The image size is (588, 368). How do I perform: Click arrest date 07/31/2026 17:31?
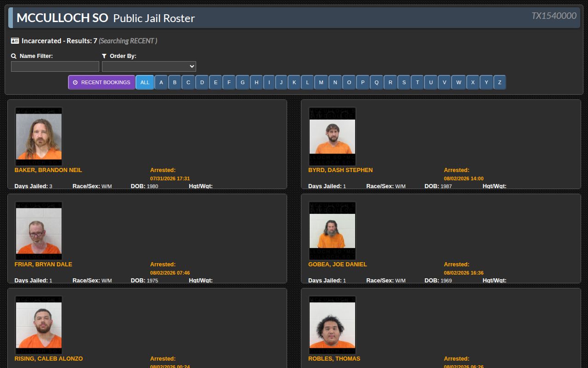170,178
